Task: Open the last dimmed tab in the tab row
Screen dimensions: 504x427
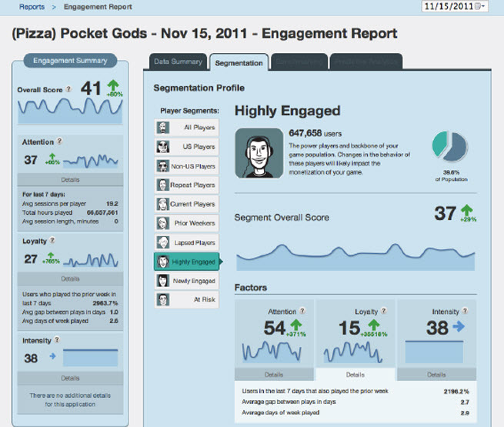Action: 366,62
